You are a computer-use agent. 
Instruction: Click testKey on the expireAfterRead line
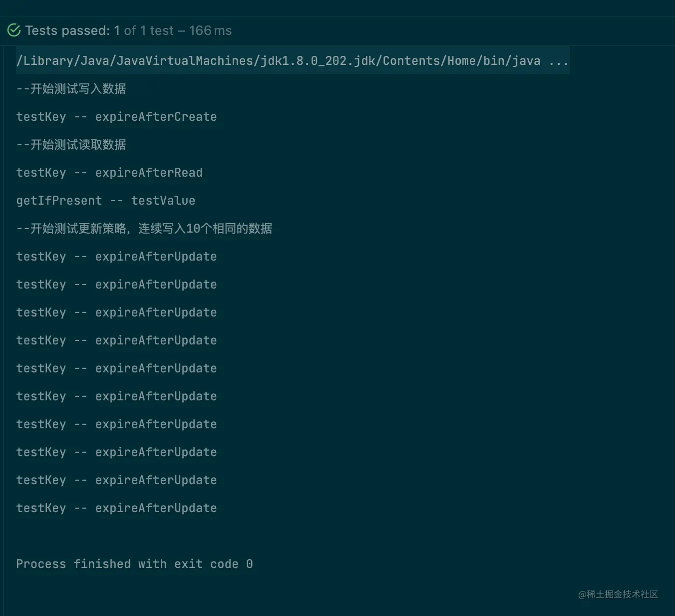pos(41,173)
